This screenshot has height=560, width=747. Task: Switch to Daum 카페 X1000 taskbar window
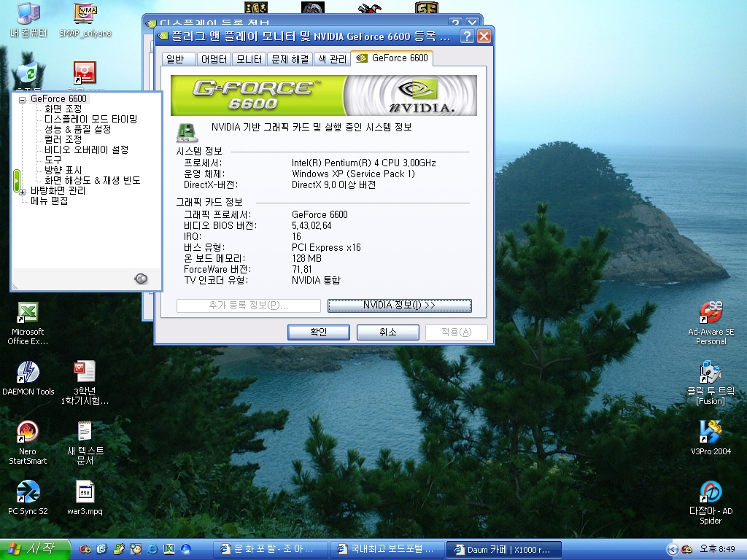tap(503, 550)
